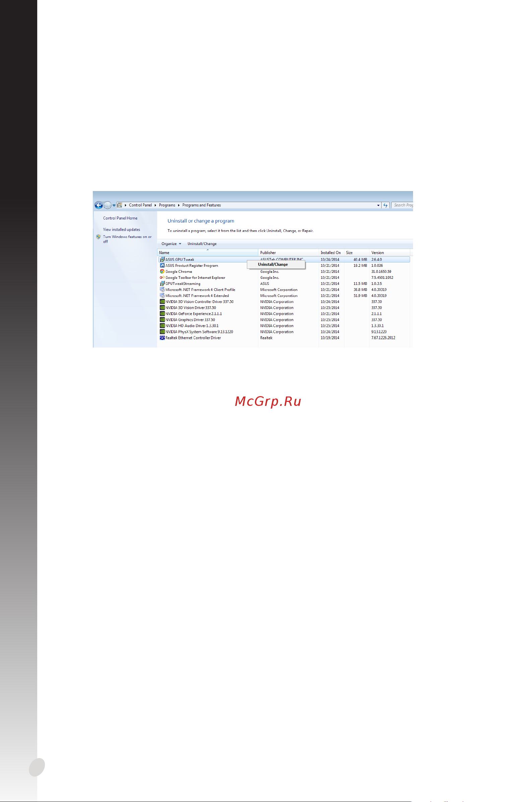
Task: Click the NVIDIA 3D Vision Driver 337.50 icon
Action: point(162,308)
